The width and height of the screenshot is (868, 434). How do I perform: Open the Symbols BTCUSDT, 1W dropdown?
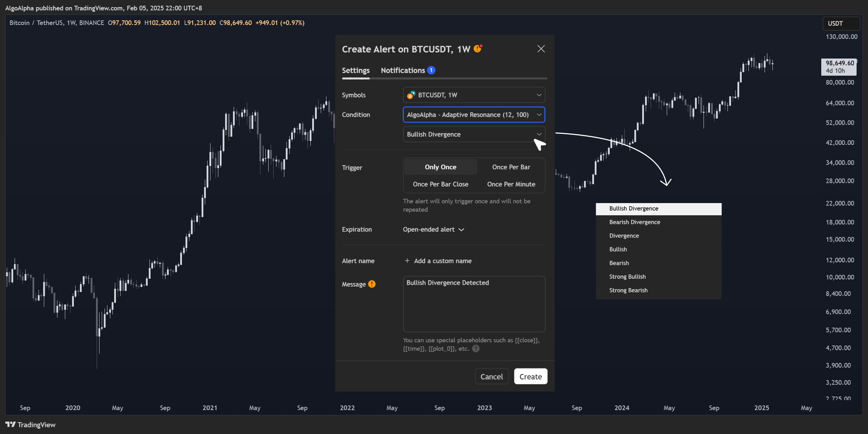click(474, 95)
